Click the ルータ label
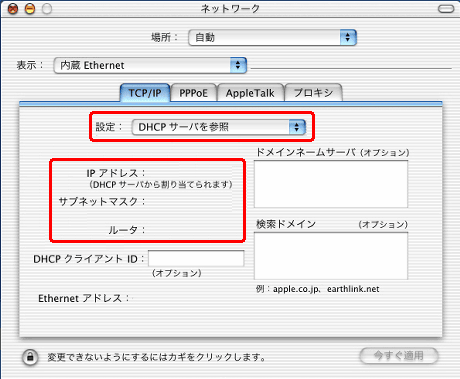Image resolution: width=460 pixels, height=379 pixels. click(127, 230)
